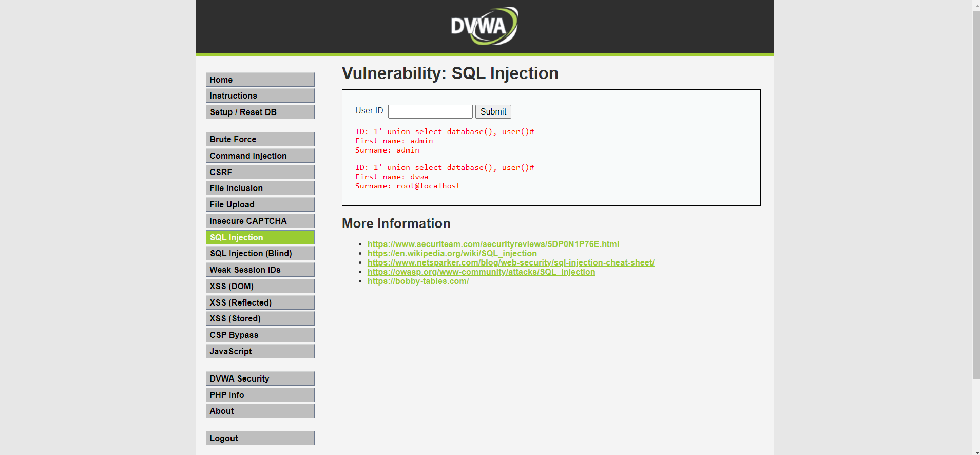The image size is (980, 455).
Task: Open File Upload section
Action: [260, 204]
